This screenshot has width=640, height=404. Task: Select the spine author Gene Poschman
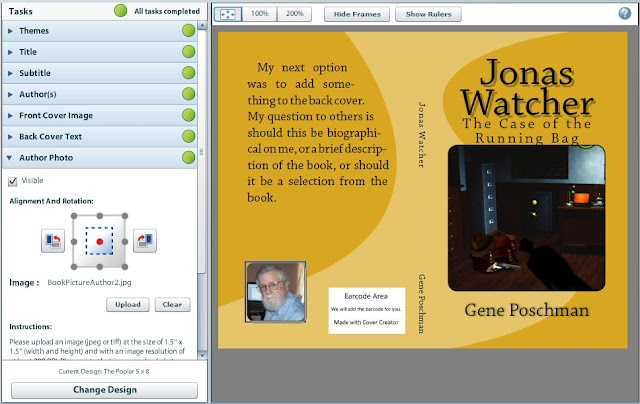click(x=422, y=304)
